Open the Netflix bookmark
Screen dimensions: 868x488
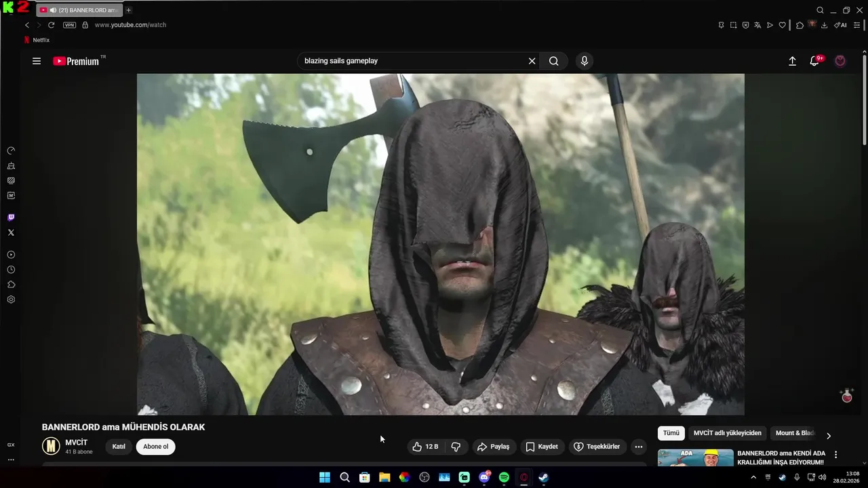click(37, 40)
